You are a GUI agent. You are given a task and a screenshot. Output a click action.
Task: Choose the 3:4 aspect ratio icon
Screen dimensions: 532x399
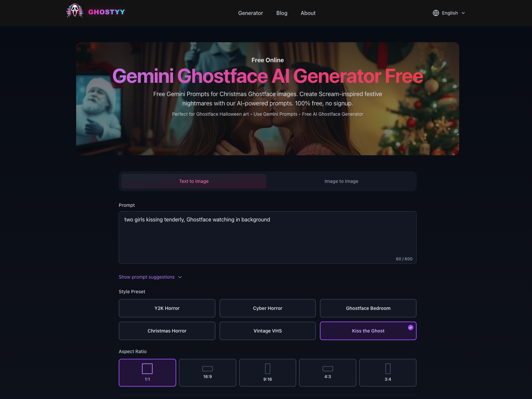388,369
